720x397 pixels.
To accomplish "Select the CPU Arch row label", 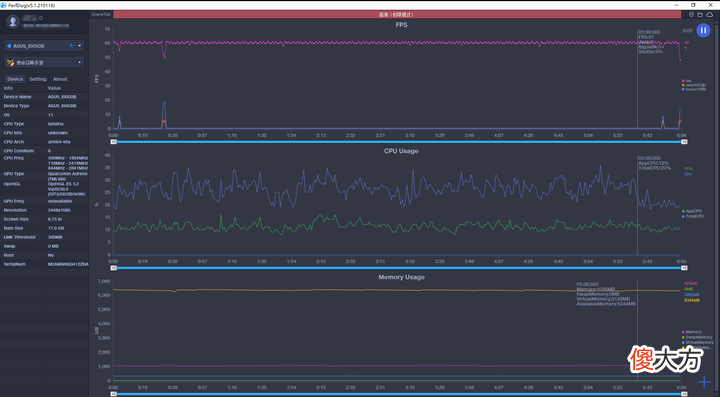I will click(x=14, y=142).
